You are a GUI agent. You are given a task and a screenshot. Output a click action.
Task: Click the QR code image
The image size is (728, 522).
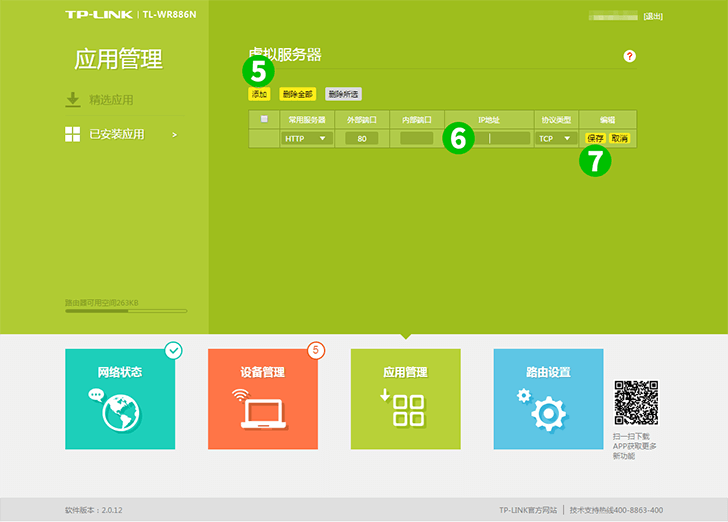636,403
